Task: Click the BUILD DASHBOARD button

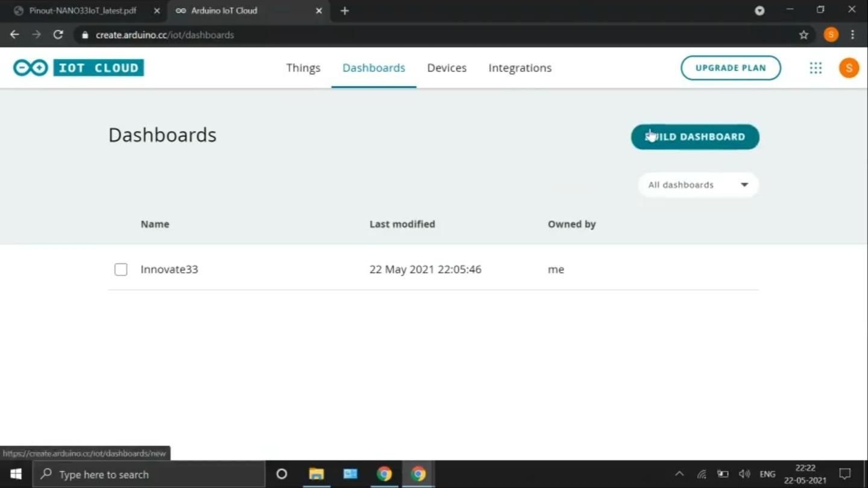Action: [694, 137]
